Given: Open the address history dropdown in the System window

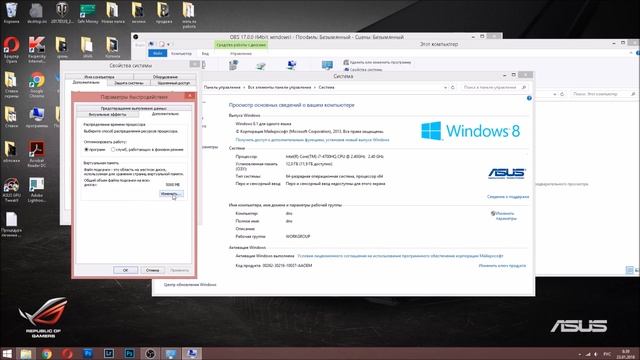Looking at the screenshot, I should click(445, 87).
